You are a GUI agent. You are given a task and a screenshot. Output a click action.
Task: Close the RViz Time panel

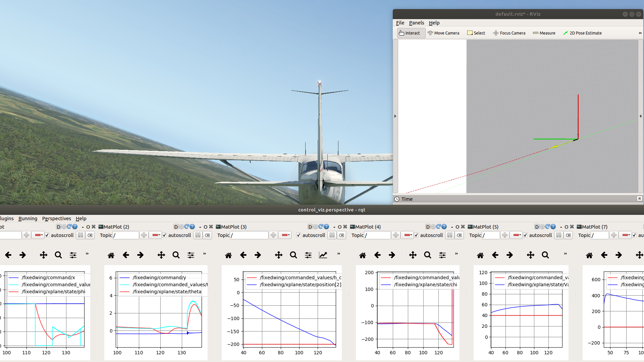pos(640,198)
